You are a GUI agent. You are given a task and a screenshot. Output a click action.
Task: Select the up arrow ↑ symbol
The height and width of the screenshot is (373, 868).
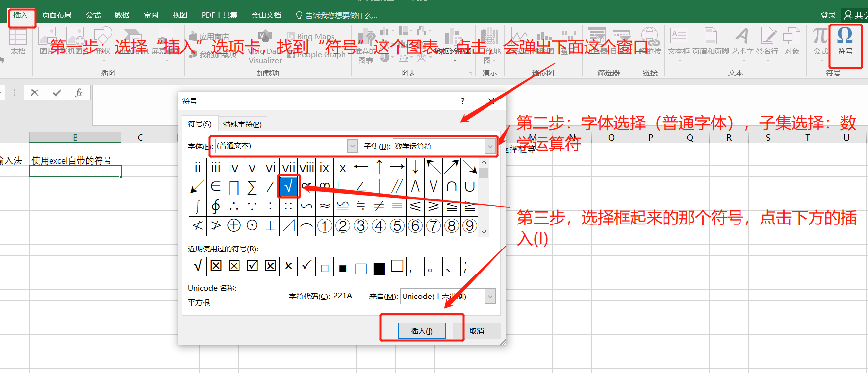tap(379, 167)
